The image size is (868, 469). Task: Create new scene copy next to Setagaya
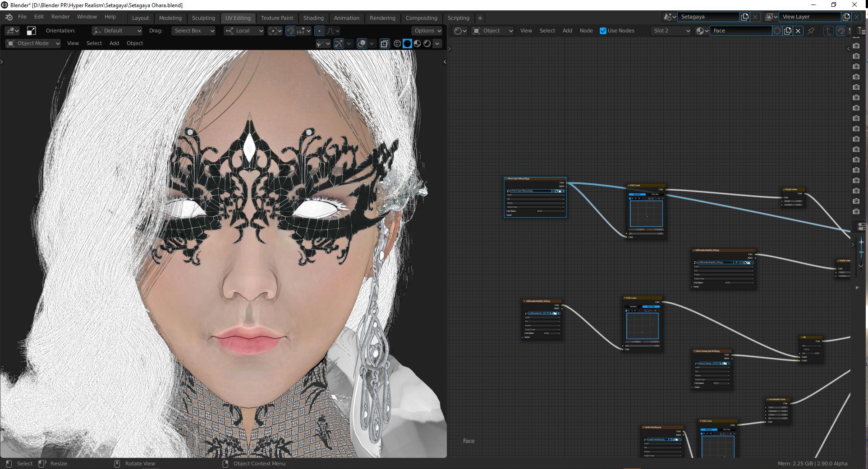pos(744,17)
